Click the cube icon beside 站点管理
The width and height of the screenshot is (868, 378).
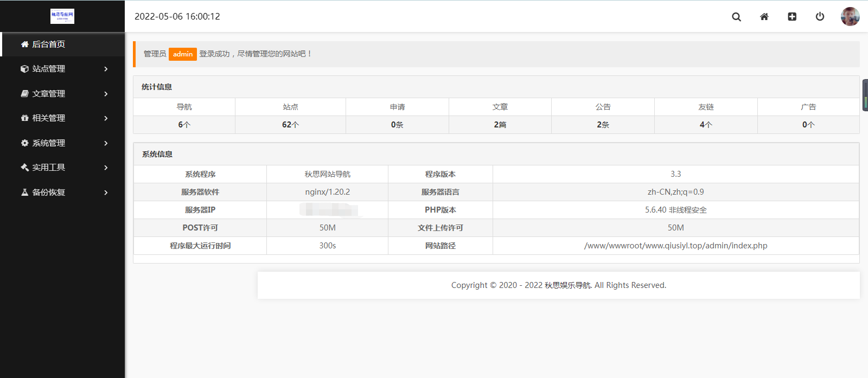pyautogui.click(x=24, y=69)
